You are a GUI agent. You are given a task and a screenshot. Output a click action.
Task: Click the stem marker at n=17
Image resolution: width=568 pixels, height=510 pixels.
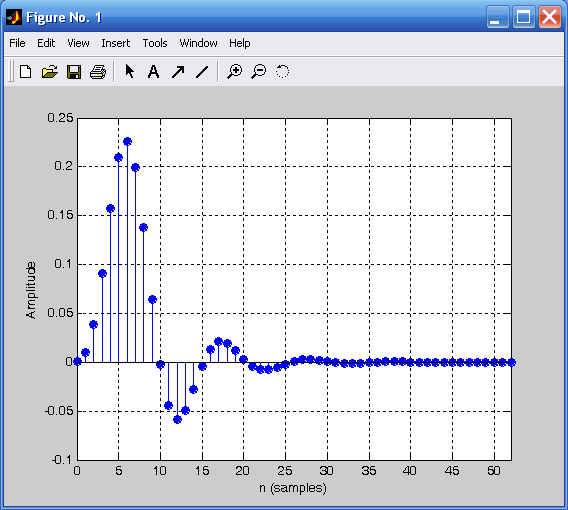[218, 342]
